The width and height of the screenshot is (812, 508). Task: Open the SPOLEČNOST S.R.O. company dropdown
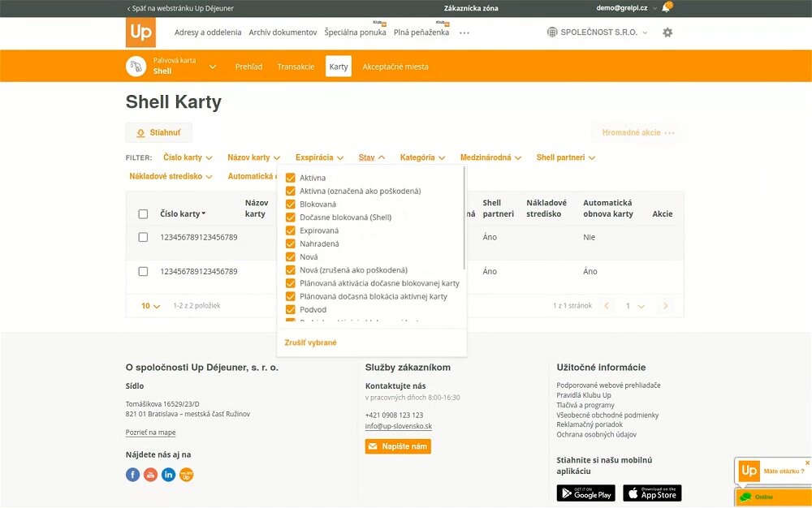click(x=598, y=32)
